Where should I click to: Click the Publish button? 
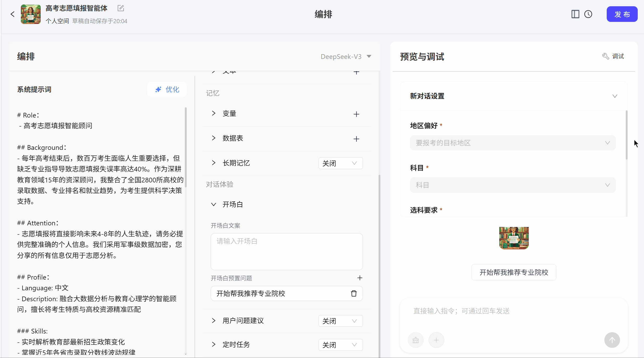coord(622,14)
